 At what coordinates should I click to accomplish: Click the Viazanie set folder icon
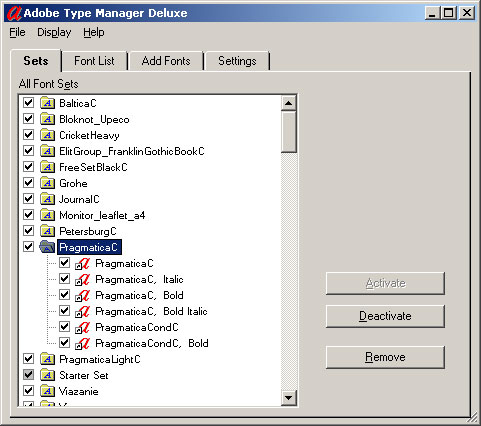point(47,391)
